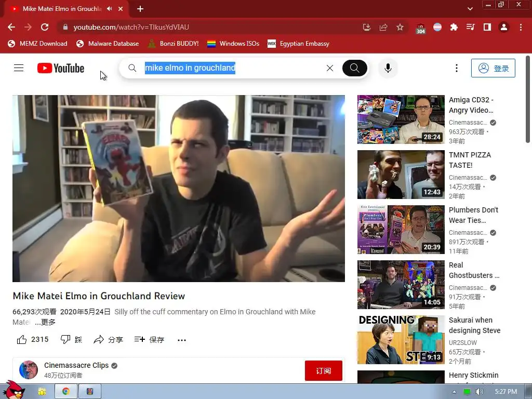Switch to the Chrome taskbar button
Viewport: 532px width, 399px height.
click(x=66, y=392)
